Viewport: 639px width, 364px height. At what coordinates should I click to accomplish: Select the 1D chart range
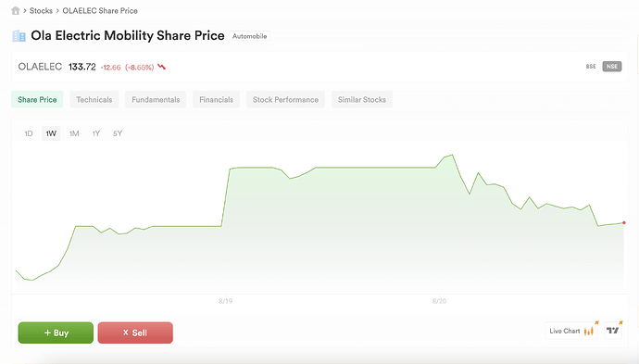click(29, 133)
